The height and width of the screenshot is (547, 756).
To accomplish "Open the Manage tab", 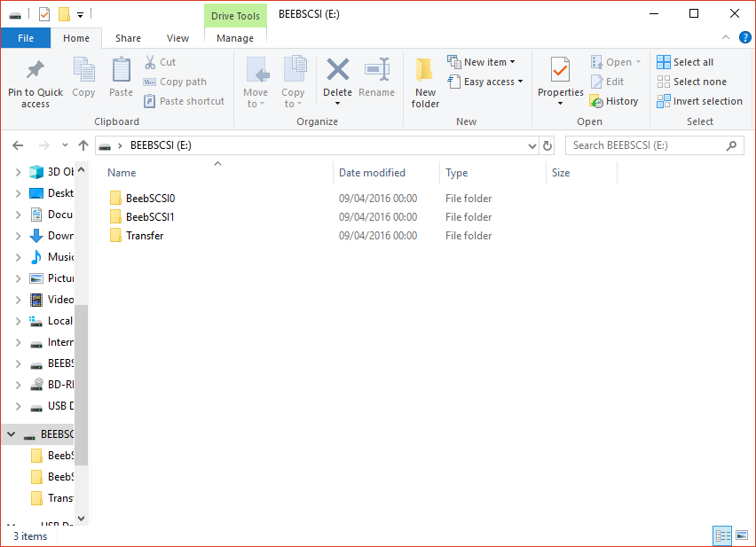I will (x=235, y=38).
